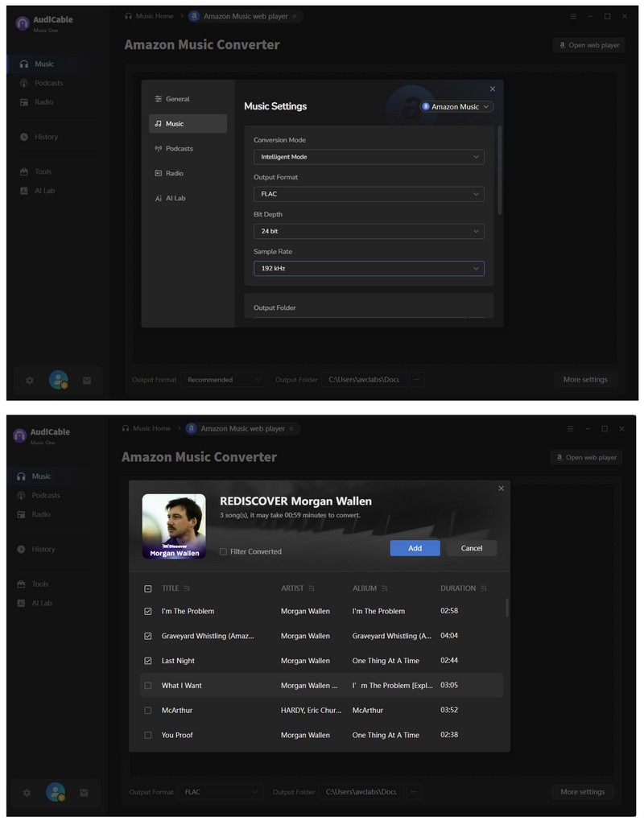Viewport: 644px width, 825px height.
Task: Enable the Filter Converted checkbox
Action: pyautogui.click(x=223, y=551)
